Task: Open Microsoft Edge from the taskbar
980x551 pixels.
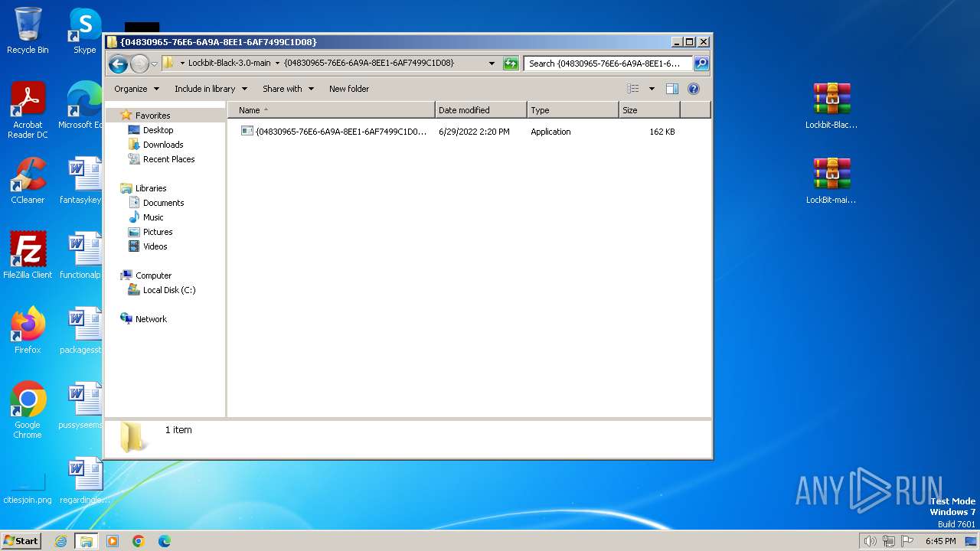Action: pos(165,541)
